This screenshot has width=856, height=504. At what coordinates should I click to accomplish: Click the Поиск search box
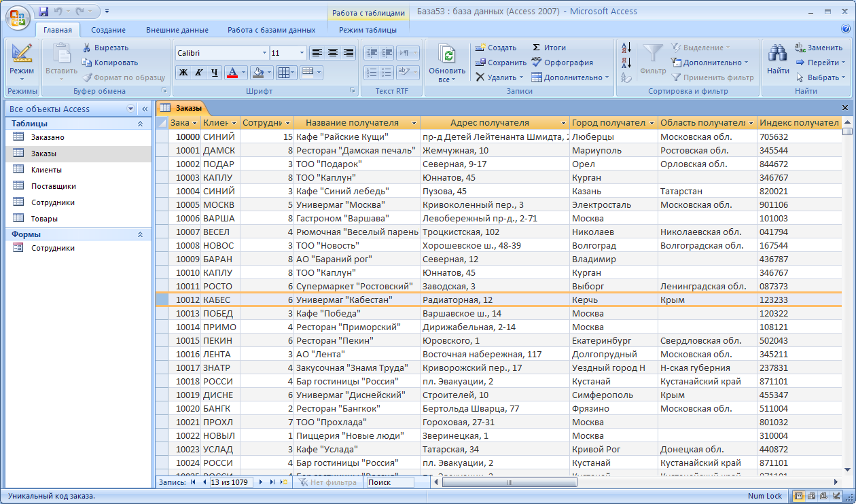pyautogui.click(x=389, y=482)
